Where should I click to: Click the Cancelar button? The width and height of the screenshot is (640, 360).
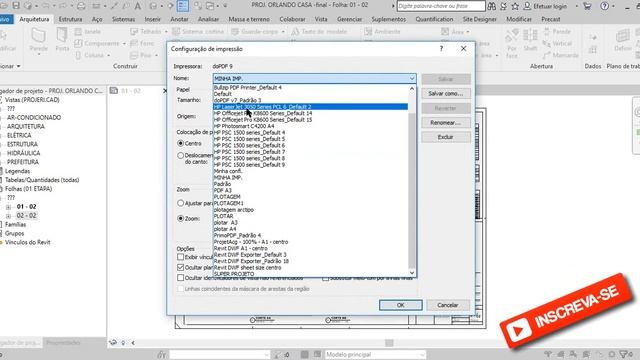coord(448,305)
